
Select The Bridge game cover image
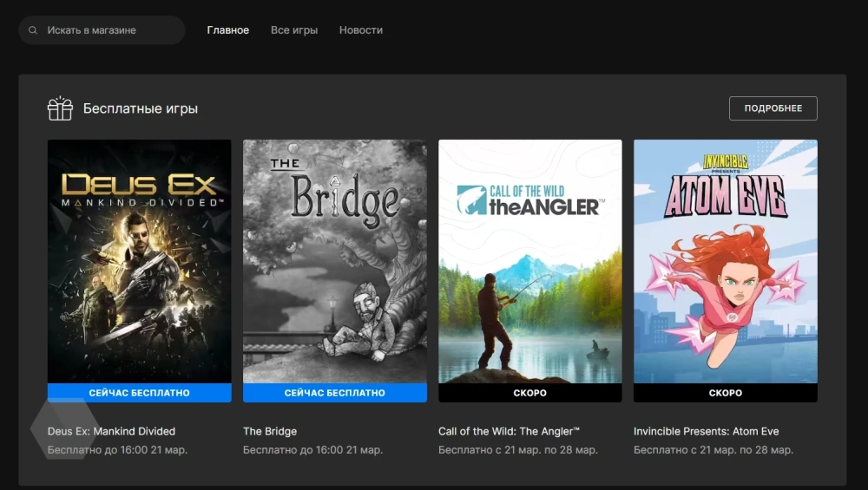pos(334,260)
